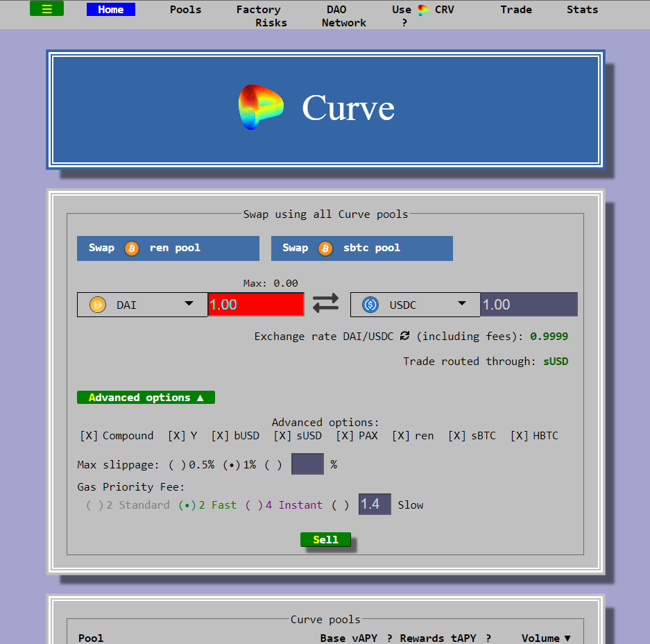
Task: Select the custom slippage radio option
Action: pyautogui.click(x=273, y=465)
